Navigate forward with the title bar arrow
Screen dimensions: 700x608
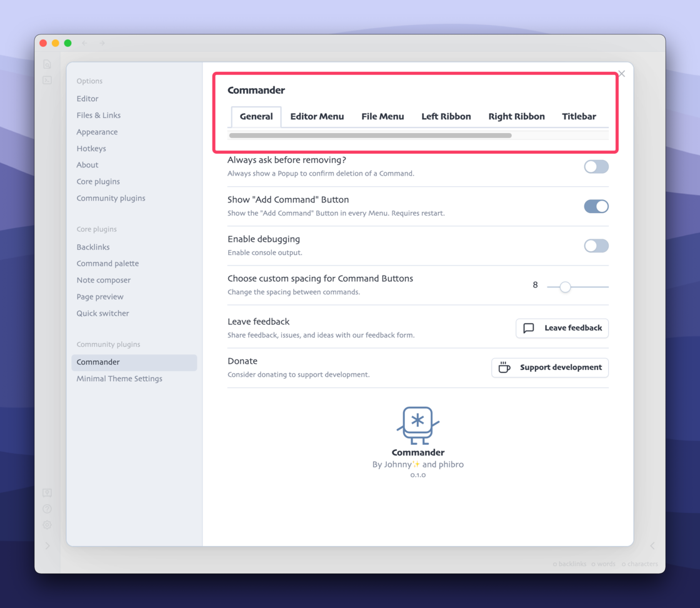click(x=102, y=43)
